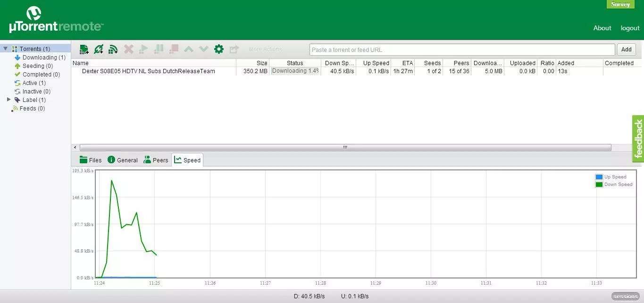Click the 1h 27m ETA cell
Screen dimensions: 644x303
tap(403, 71)
